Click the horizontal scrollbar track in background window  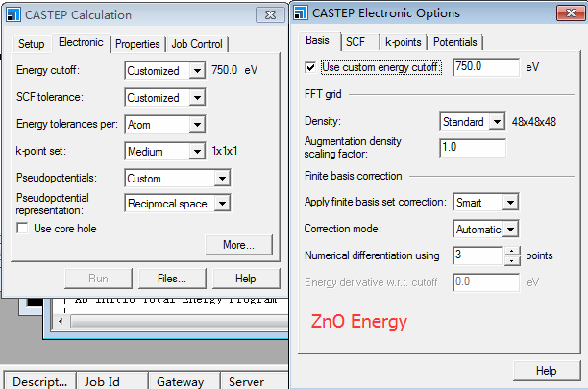click(180, 321)
